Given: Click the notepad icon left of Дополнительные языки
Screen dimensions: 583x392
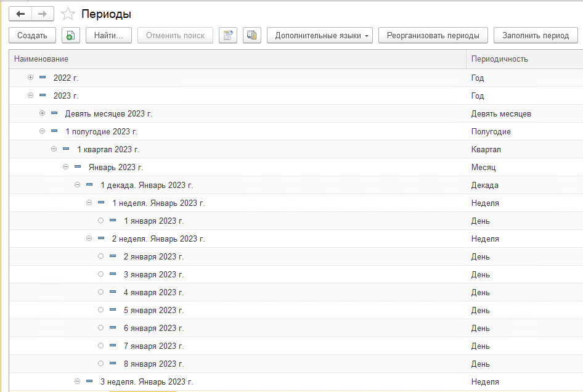Looking at the screenshot, I should (228, 35).
